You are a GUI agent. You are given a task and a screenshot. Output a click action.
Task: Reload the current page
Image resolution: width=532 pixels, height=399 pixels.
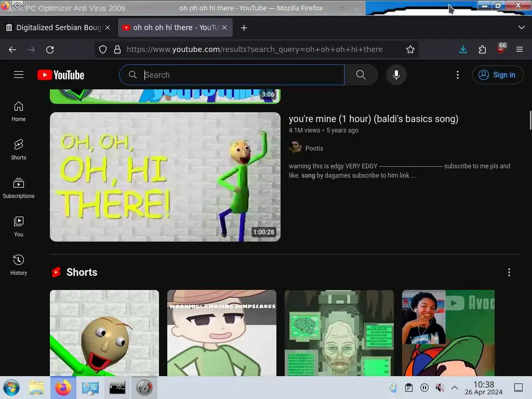click(x=50, y=49)
